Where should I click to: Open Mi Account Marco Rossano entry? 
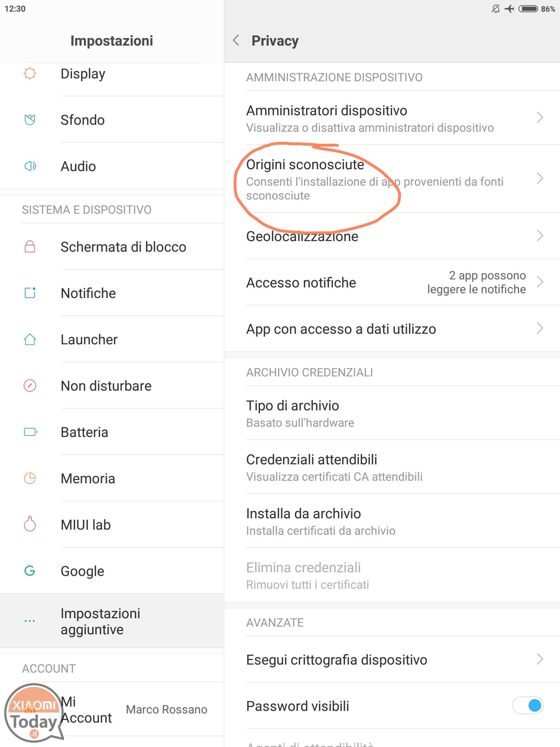point(112,709)
